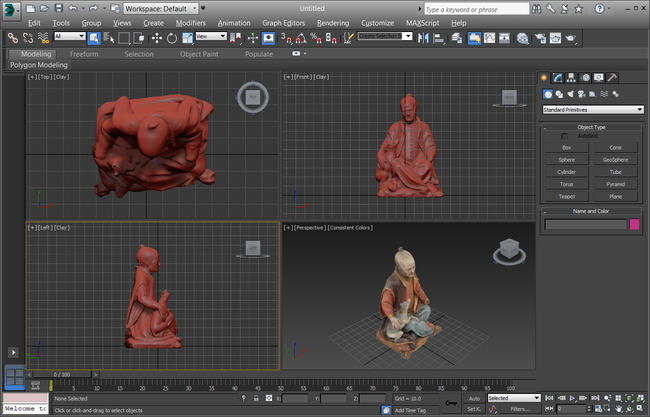Click the object name input field

584,224
